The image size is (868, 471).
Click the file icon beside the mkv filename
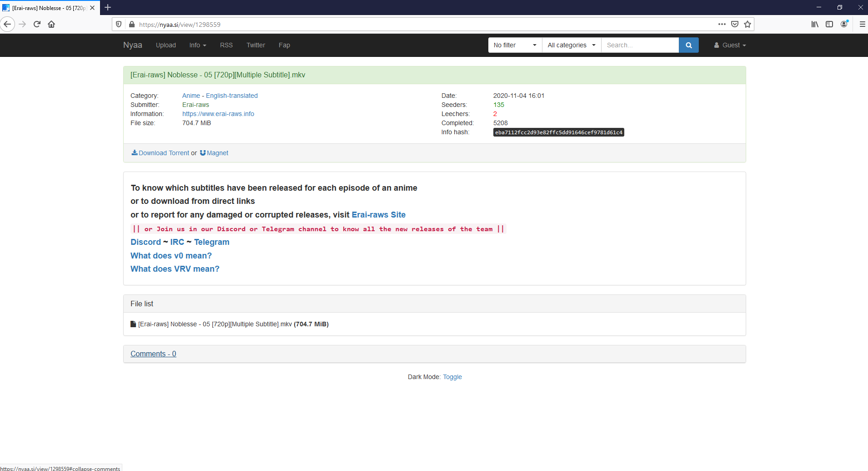(x=133, y=324)
